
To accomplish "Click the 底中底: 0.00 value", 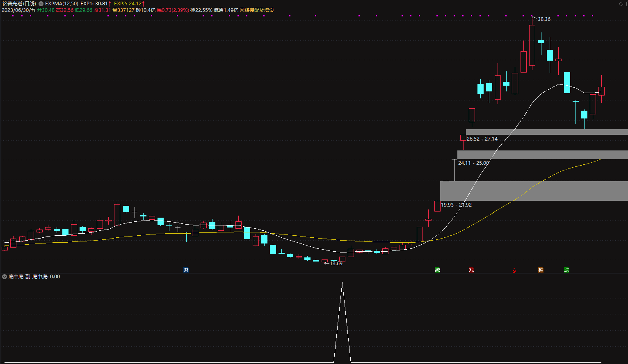I will 46,277.
